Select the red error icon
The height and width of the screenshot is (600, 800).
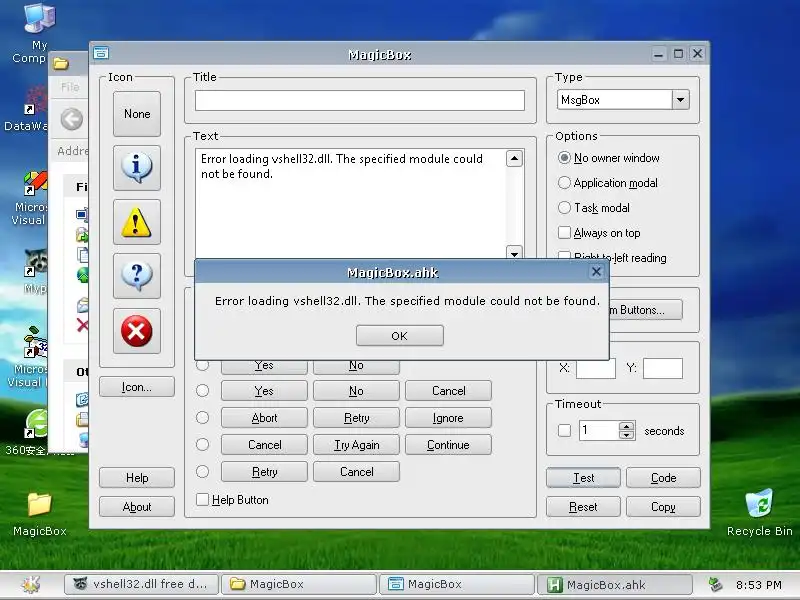[x=137, y=331]
